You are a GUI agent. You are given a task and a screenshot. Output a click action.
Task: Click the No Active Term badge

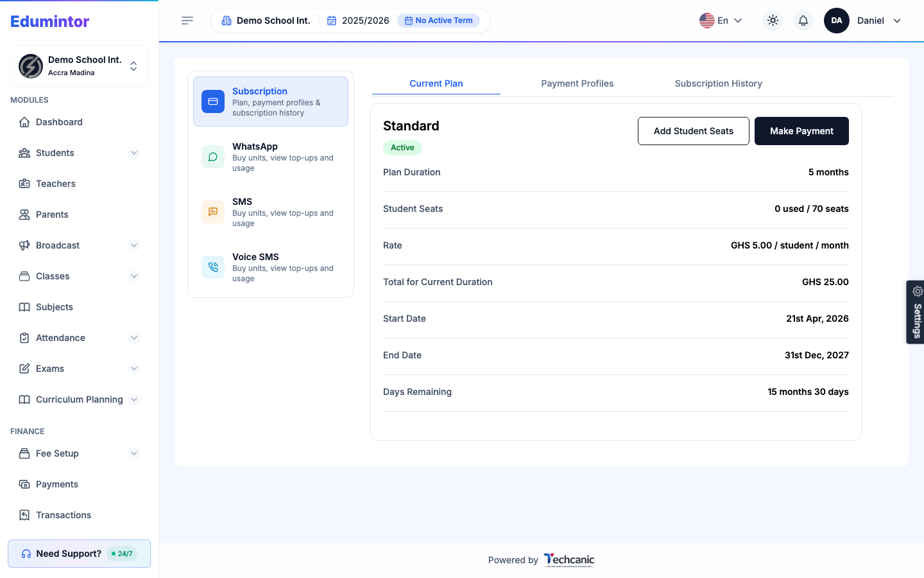[x=439, y=21]
